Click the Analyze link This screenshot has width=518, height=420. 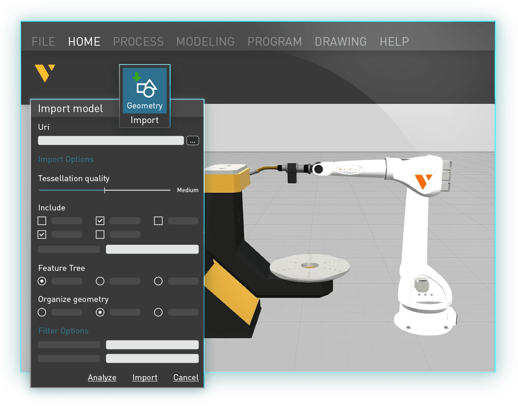[x=102, y=377]
